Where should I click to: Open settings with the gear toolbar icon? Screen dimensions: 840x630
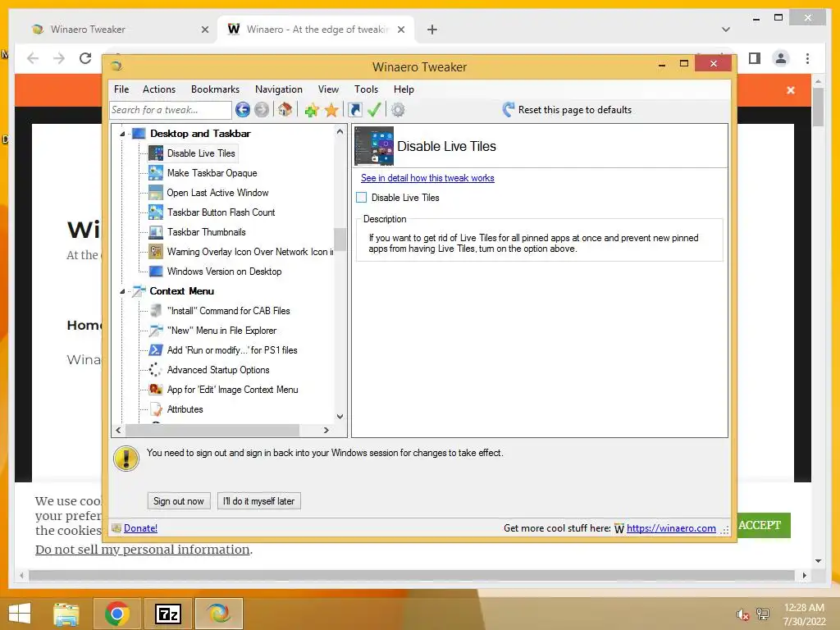point(398,110)
